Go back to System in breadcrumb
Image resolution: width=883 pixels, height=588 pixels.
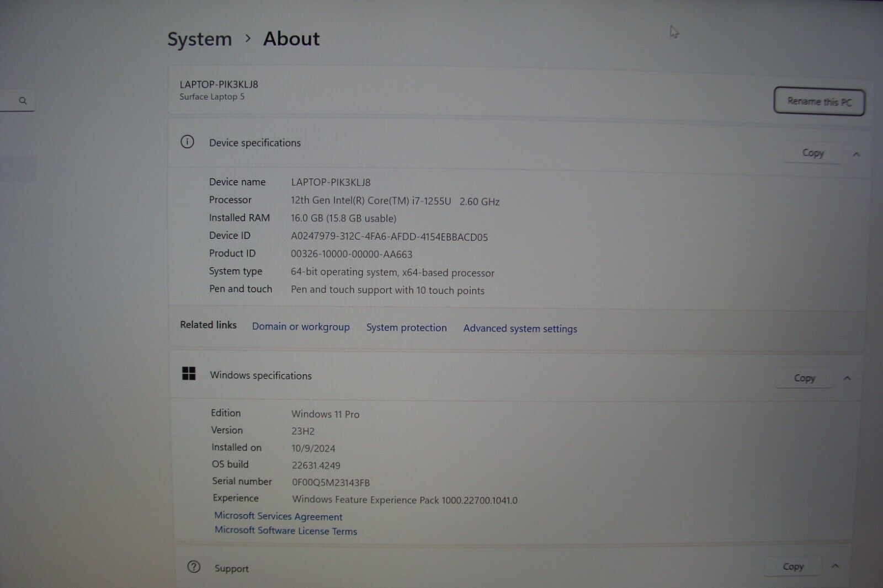[200, 40]
